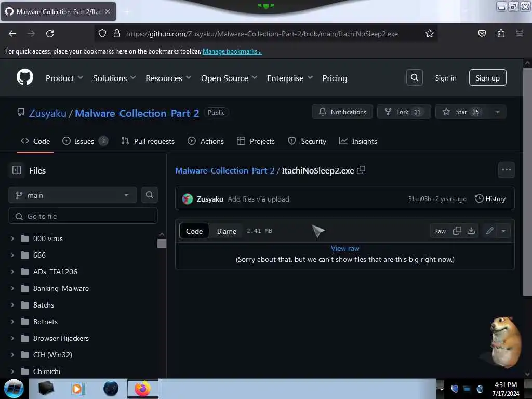
Task: Switch to the Blame view
Action: (227, 231)
